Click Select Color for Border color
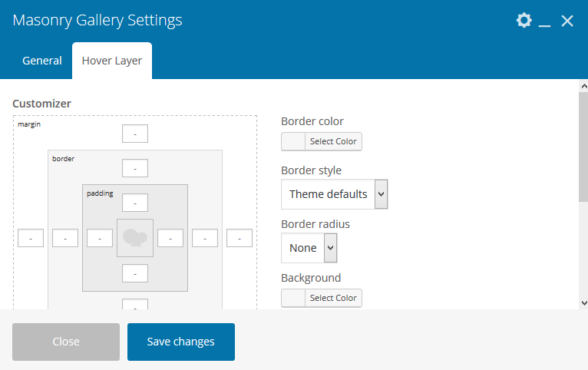The height and width of the screenshot is (370, 588). (333, 141)
